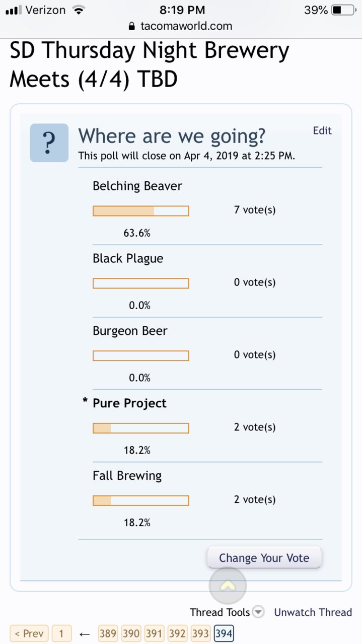Click the Unwatch Thread link
This screenshot has height=644, width=362.
pyautogui.click(x=313, y=612)
